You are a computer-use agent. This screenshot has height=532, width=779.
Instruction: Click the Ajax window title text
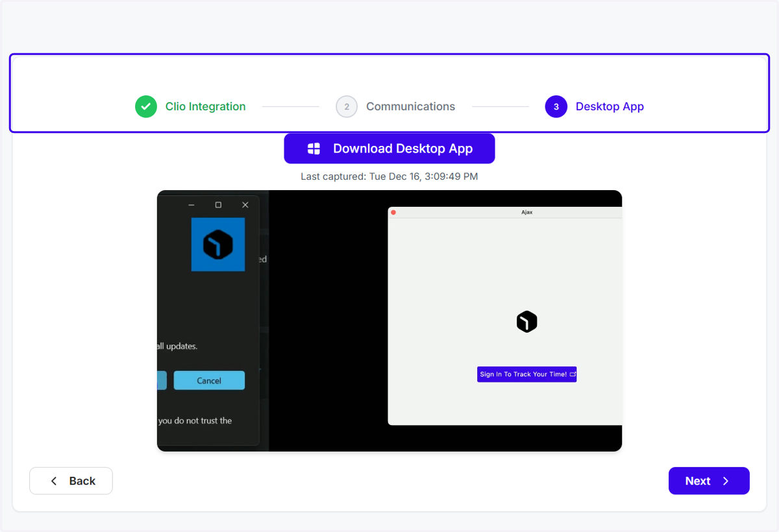pyautogui.click(x=526, y=212)
